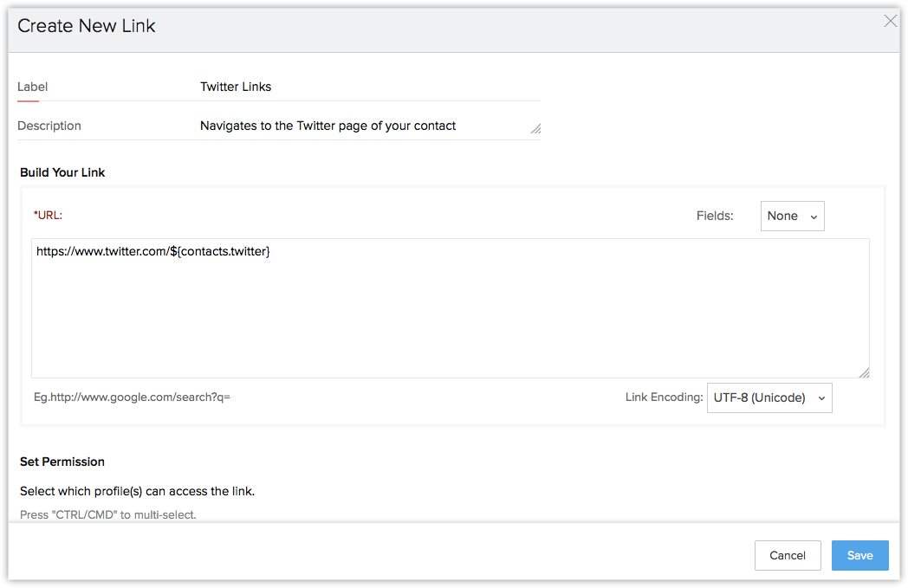Click the *URL: required label

48,215
